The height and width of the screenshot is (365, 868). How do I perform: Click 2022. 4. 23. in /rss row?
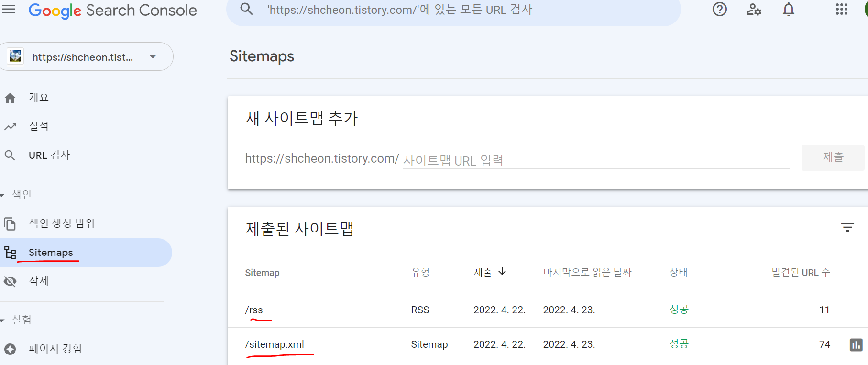[569, 310]
